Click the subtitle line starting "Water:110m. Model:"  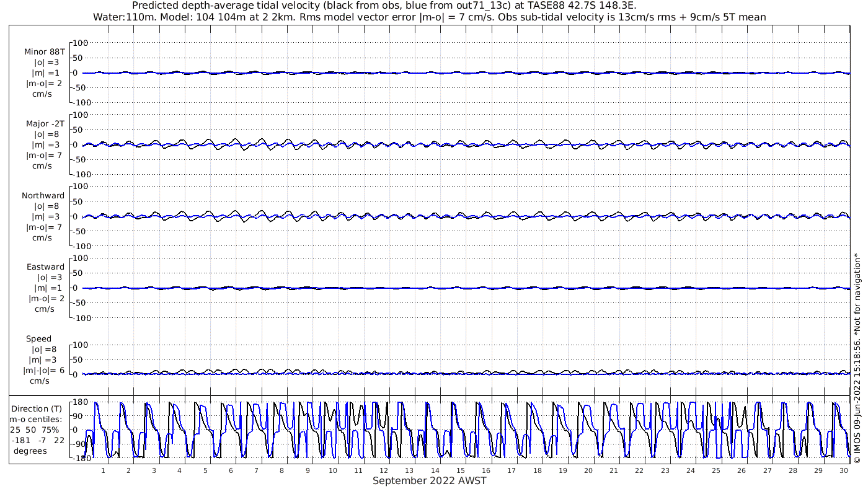pos(429,17)
